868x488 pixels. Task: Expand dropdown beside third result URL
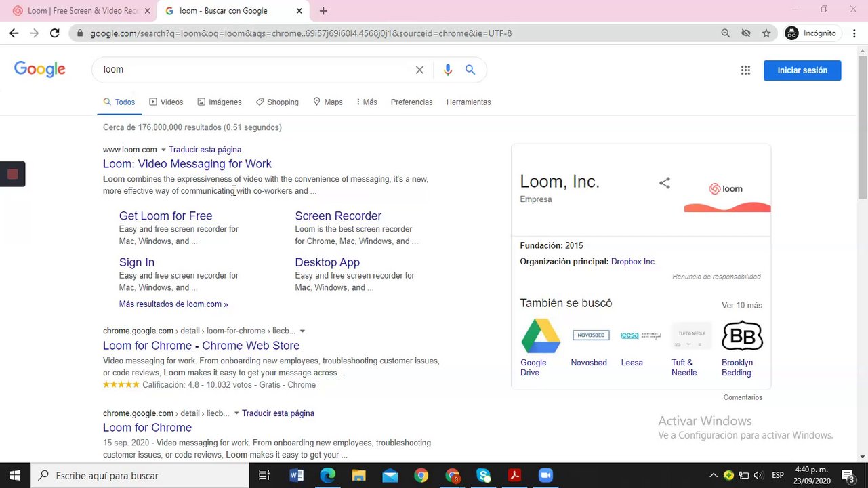coord(236,413)
